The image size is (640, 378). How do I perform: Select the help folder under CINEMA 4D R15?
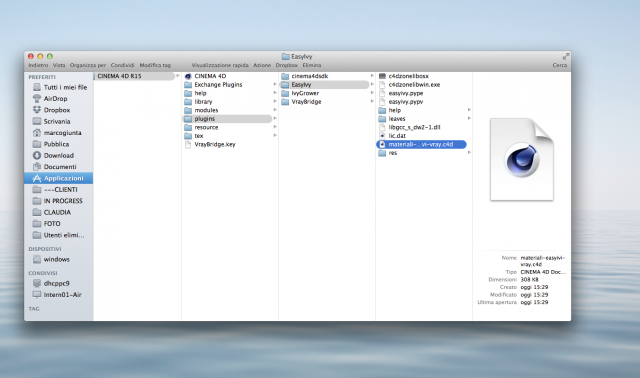195,93
